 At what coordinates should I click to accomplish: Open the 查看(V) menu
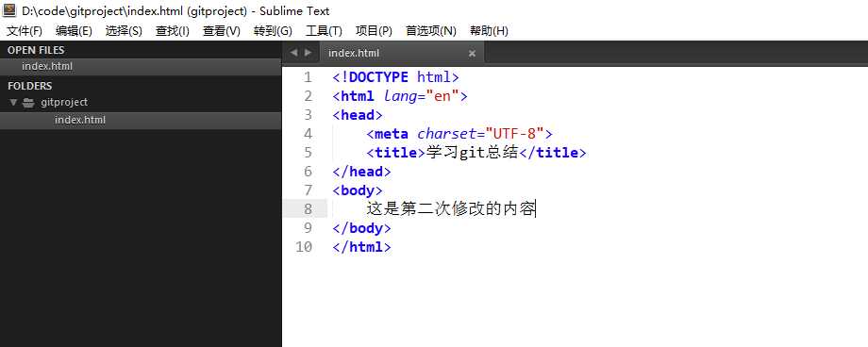(x=222, y=31)
